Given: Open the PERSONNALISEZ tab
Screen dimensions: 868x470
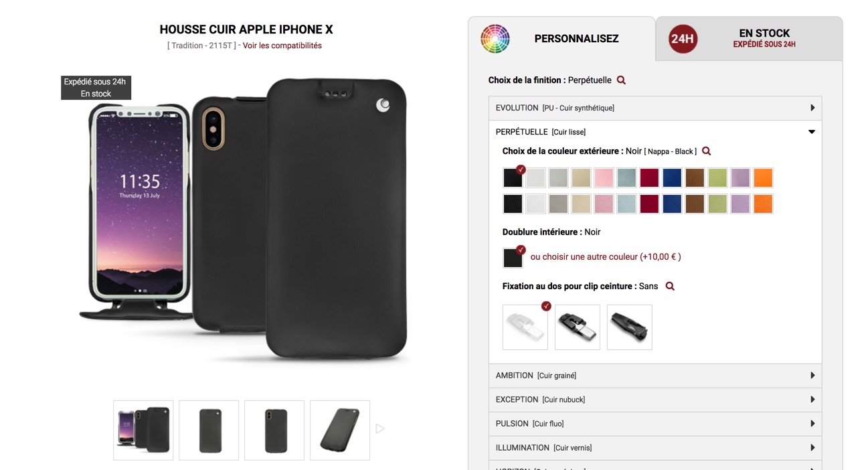Looking at the screenshot, I should pos(561,39).
